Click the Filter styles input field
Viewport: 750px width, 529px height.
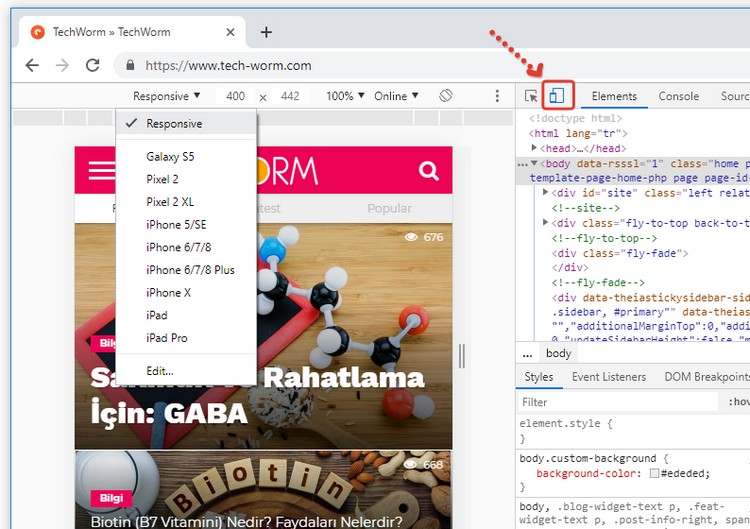click(615, 402)
